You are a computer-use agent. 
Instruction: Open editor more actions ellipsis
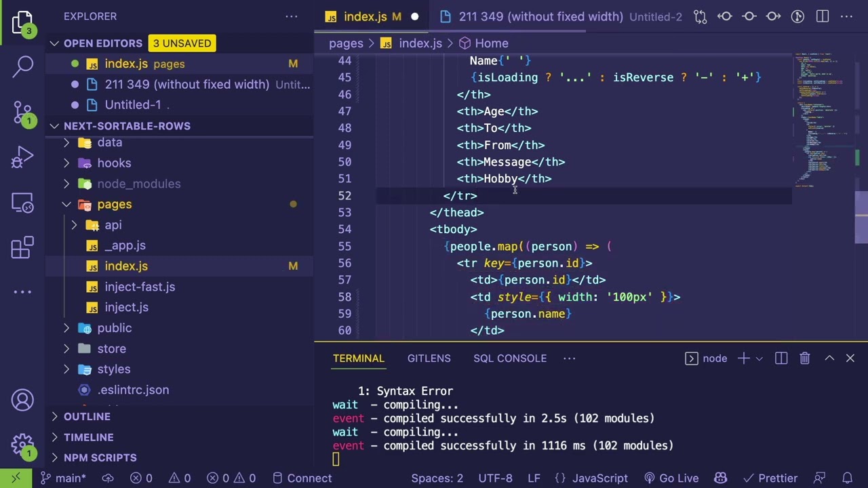(x=847, y=16)
